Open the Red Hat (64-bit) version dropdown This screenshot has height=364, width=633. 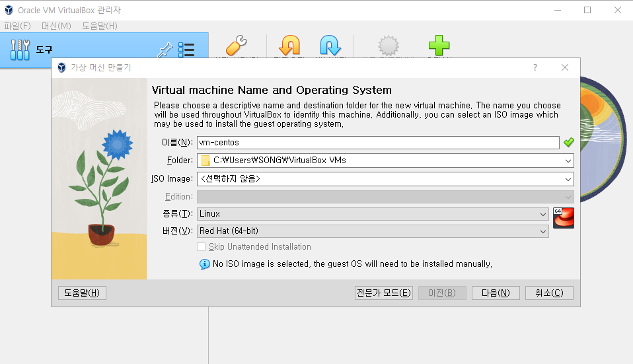coord(373,231)
